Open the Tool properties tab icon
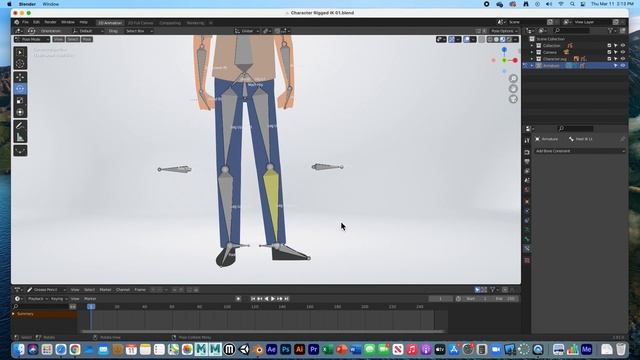The height and width of the screenshot is (360, 640). (x=527, y=140)
